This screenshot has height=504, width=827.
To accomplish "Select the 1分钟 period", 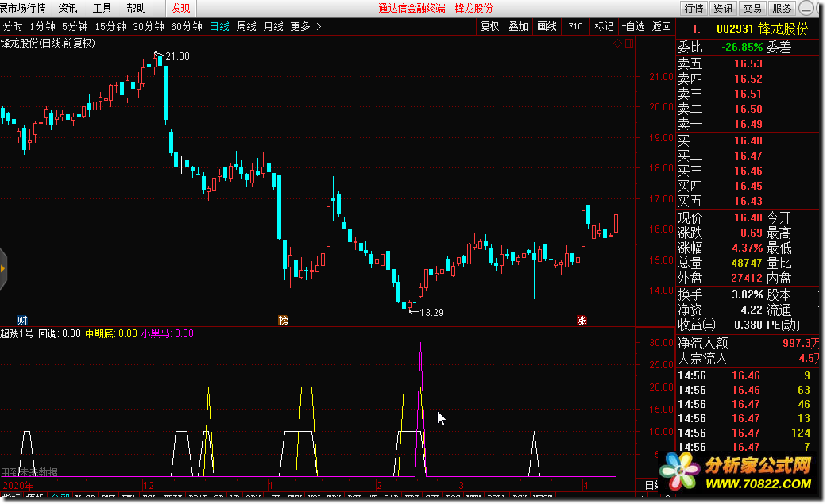I will [x=42, y=26].
